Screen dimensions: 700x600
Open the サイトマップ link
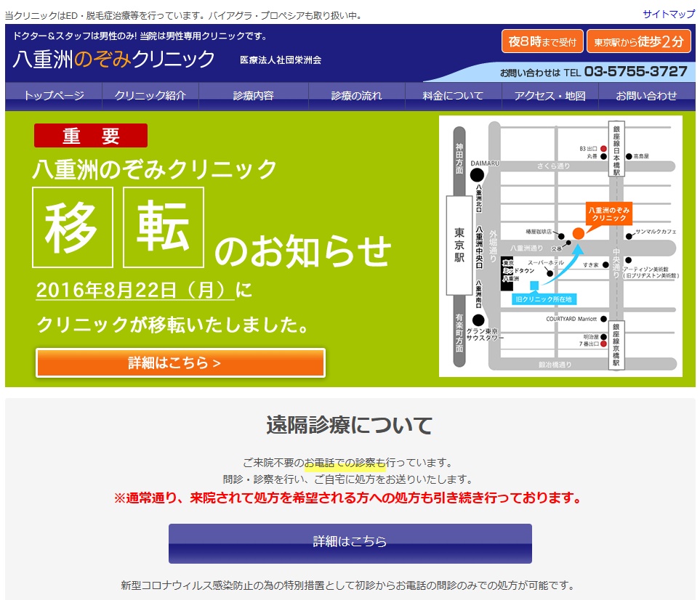[x=669, y=14]
